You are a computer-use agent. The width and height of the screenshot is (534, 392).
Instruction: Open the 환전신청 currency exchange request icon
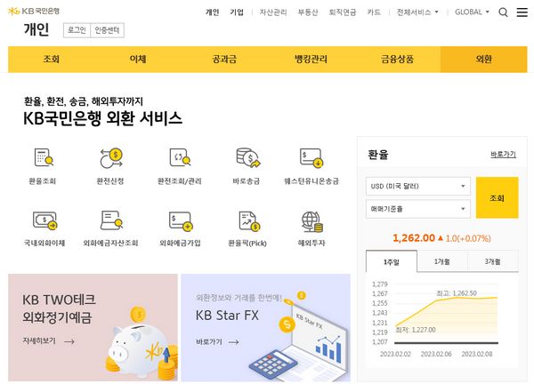pos(111,158)
